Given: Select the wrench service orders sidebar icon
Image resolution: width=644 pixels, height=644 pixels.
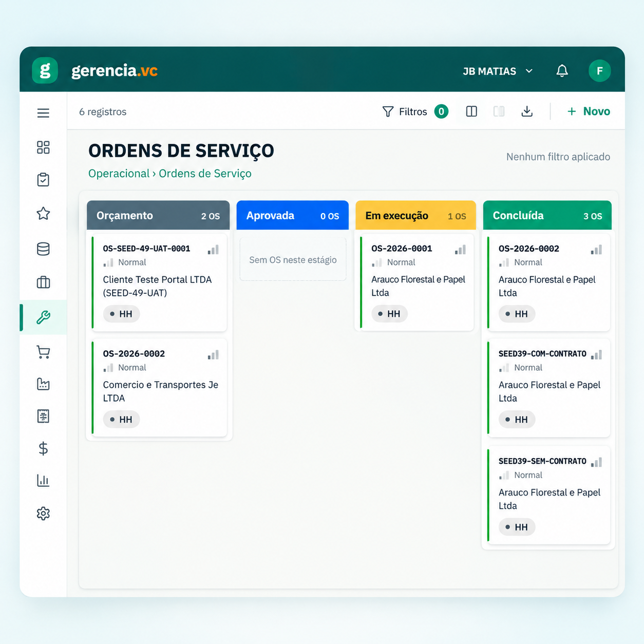Looking at the screenshot, I should pyautogui.click(x=43, y=317).
